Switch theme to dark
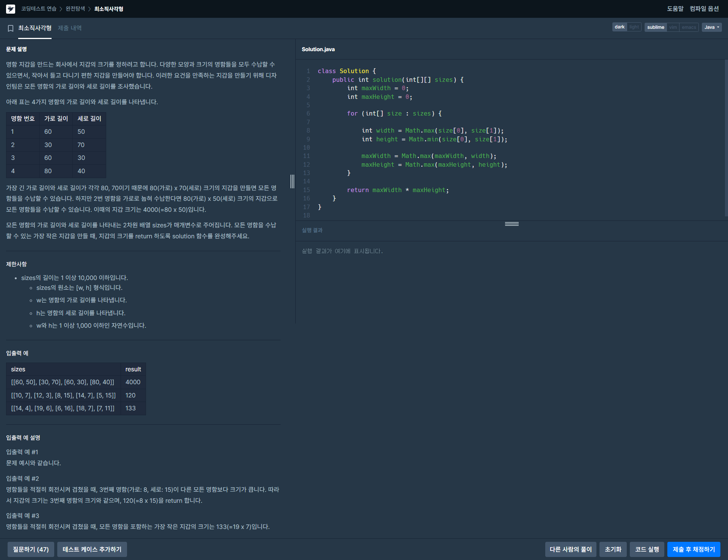The height and width of the screenshot is (560, 728). click(x=620, y=27)
